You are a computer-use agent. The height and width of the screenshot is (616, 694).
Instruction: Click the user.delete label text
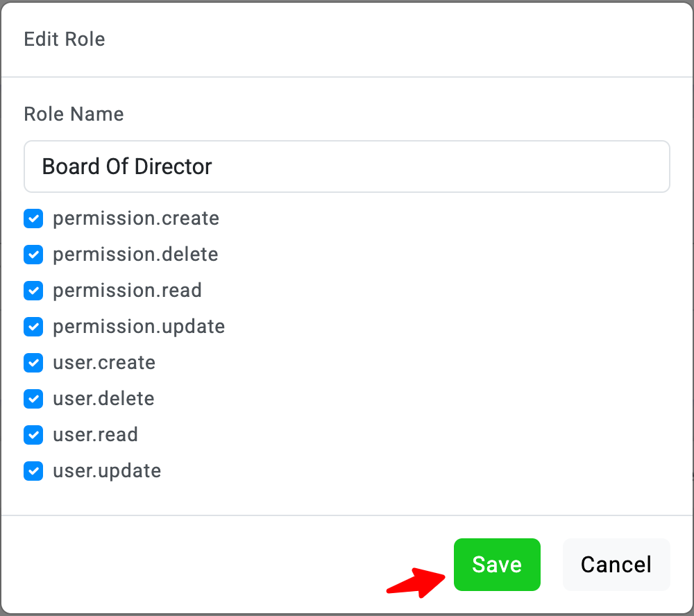point(103,399)
